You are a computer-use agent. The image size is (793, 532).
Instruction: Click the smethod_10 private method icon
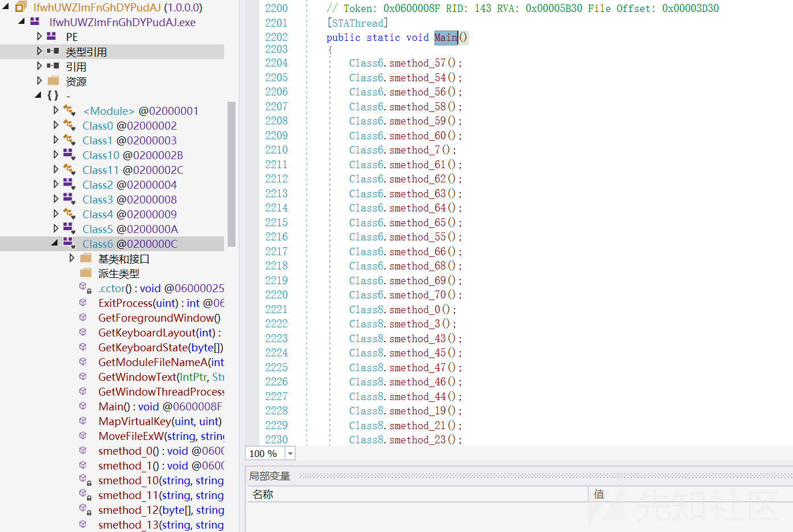click(x=85, y=480)
